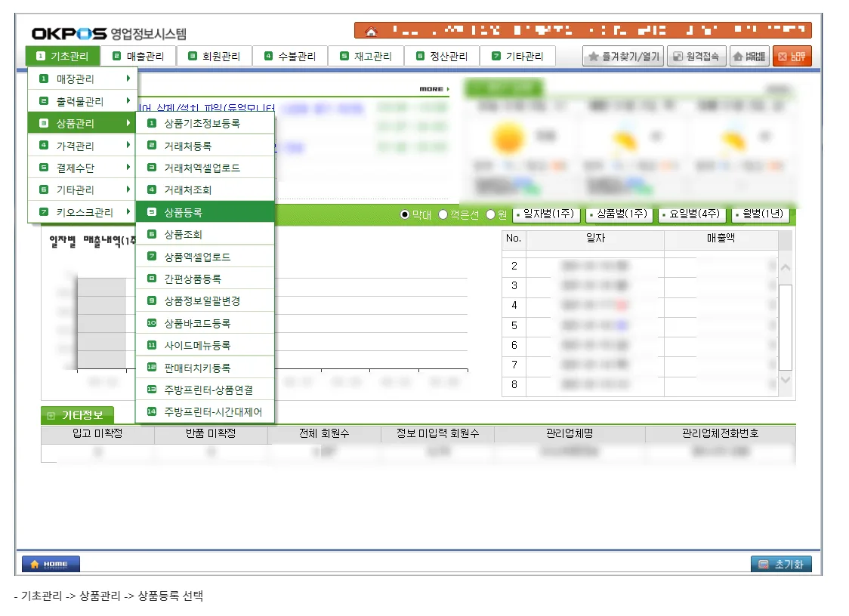Click the orange LOG OUT button
Image resolution: width=849 pixels, height=616 pixels.
792,57
